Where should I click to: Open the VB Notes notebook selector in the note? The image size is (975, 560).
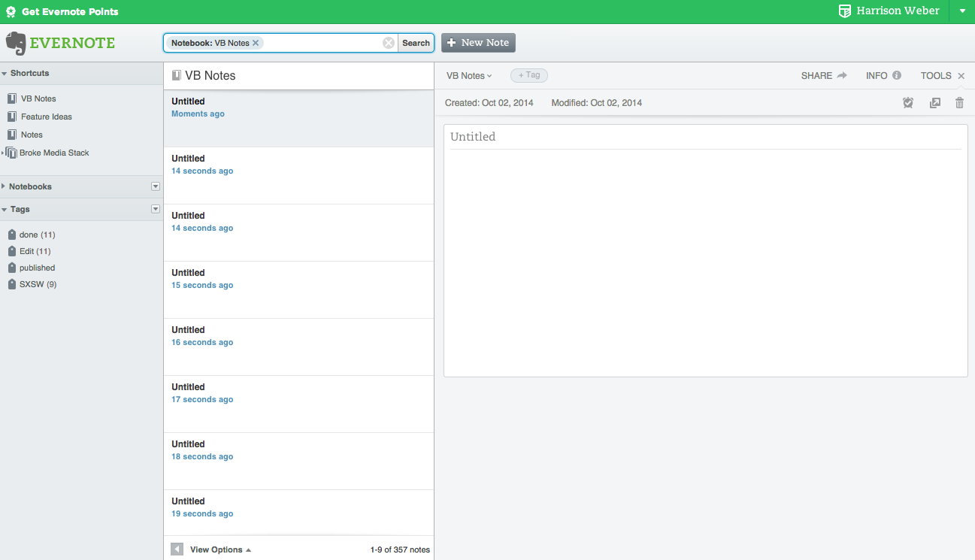[469, 76]
